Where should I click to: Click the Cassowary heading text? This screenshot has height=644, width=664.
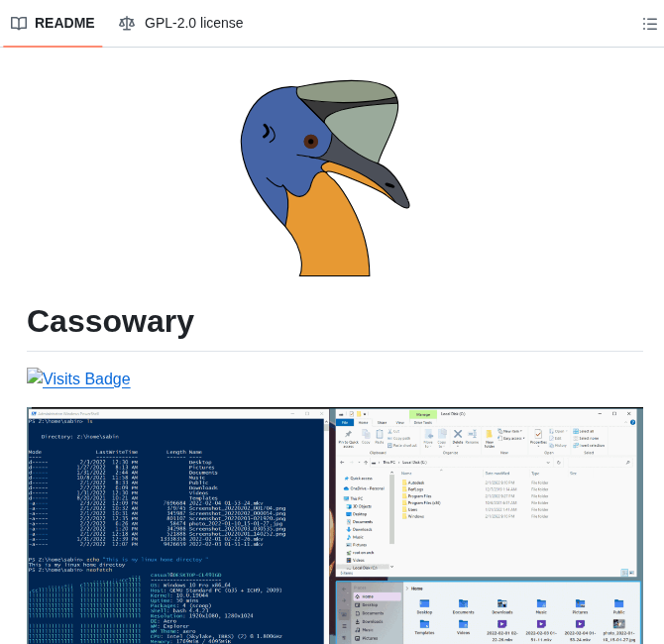[111, 322]
